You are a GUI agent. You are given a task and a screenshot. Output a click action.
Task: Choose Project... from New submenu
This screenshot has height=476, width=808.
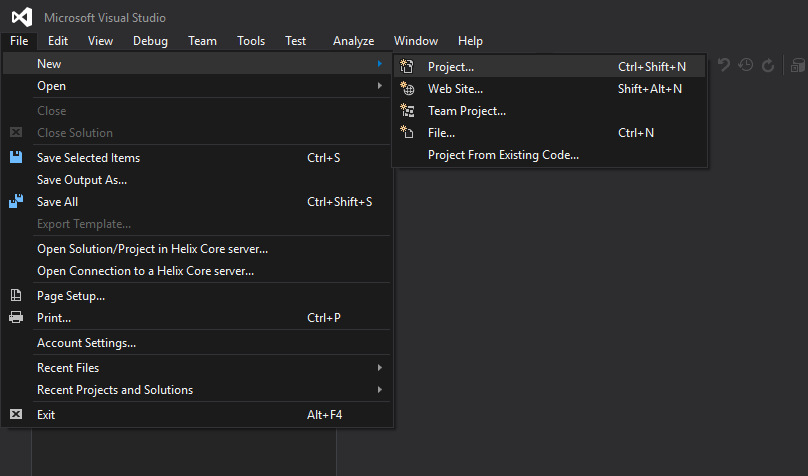click(549, 66)
